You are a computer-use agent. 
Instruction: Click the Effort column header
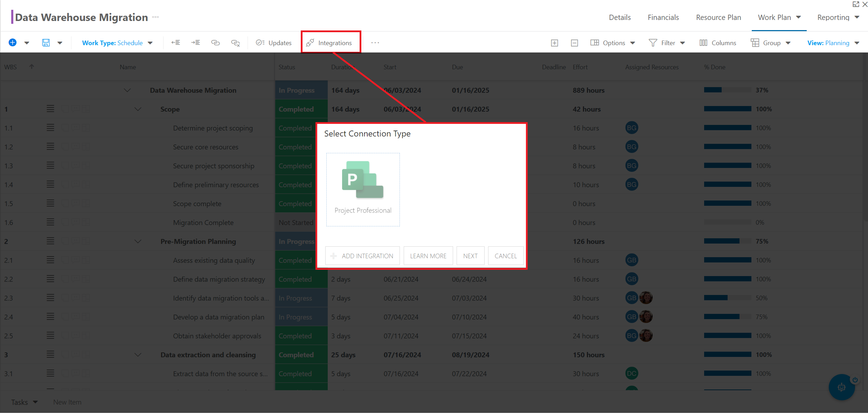580,67
